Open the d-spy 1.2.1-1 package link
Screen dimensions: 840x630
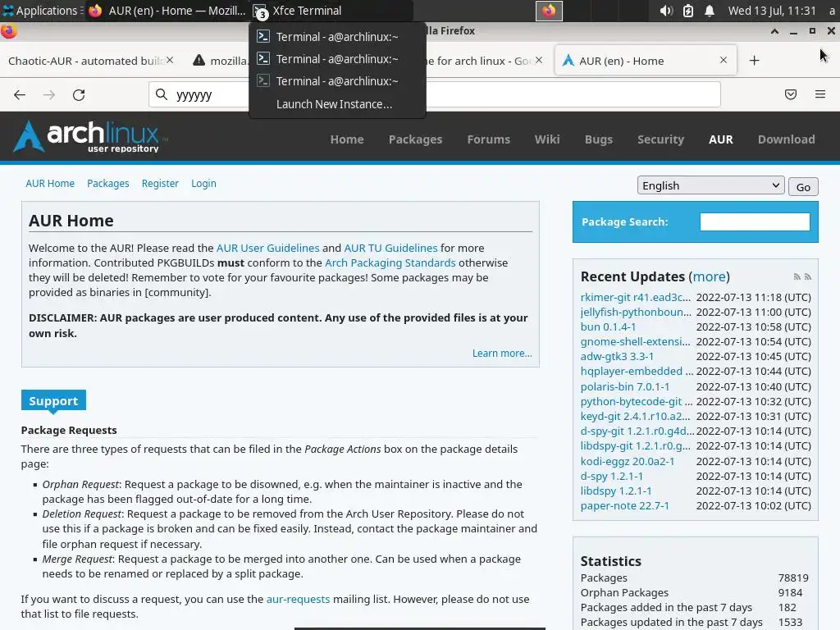[611, 477]
